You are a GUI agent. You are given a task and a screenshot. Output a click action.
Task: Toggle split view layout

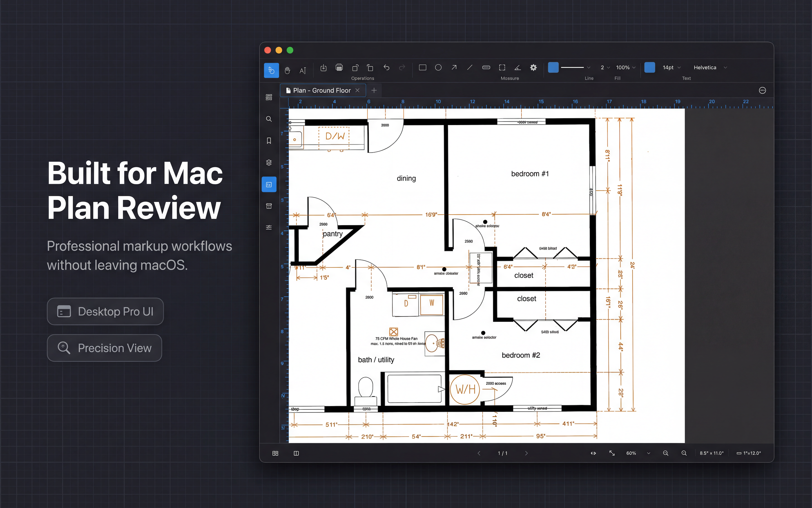coord(296,453)
